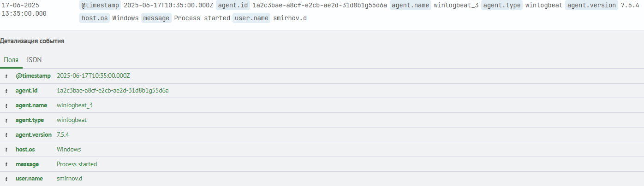The height and width of the screenshot is (186, 644).
Task: Click the agent.version badge in summary line
Action: point(591,6)
